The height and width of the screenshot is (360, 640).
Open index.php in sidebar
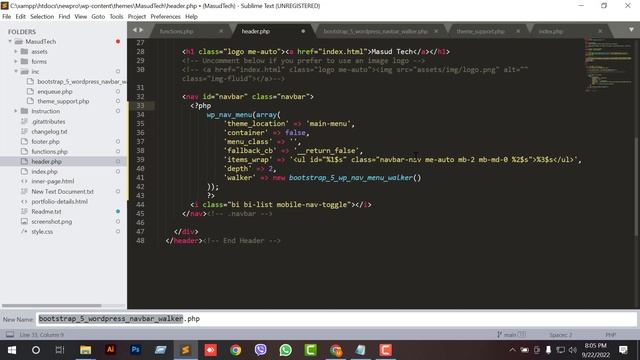pyautogui.click(x=44, y=171)
